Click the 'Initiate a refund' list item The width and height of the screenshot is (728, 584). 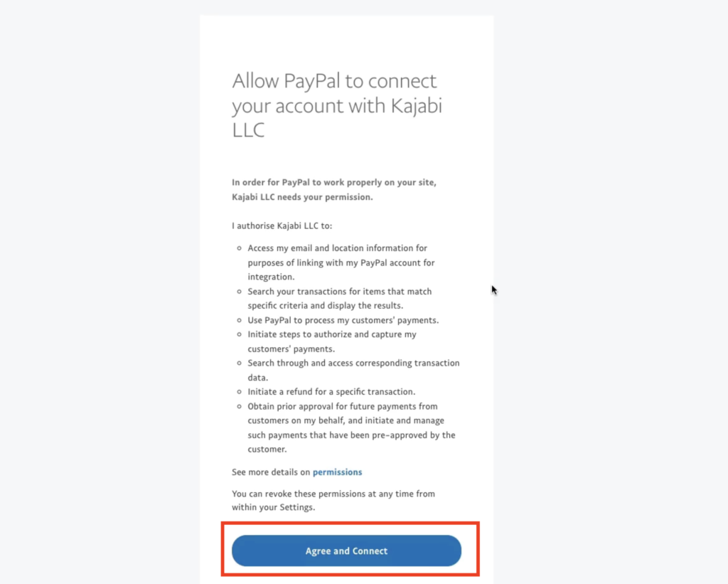(331, 392)
